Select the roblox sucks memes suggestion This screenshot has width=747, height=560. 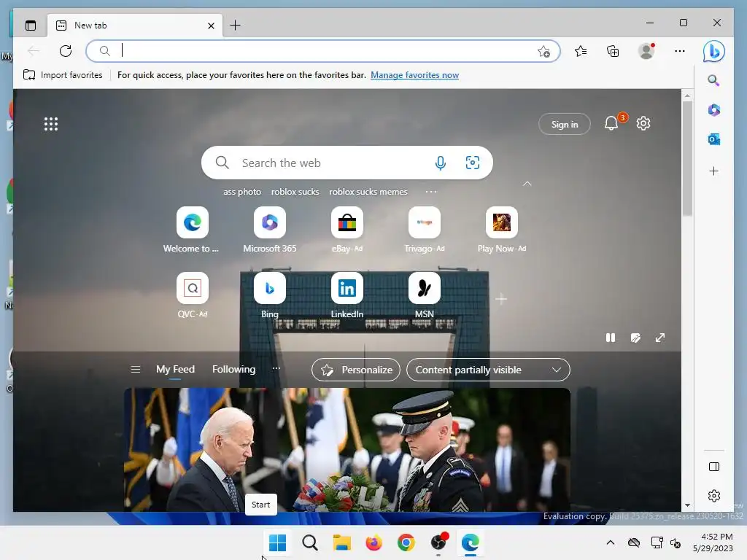point(368,192)
